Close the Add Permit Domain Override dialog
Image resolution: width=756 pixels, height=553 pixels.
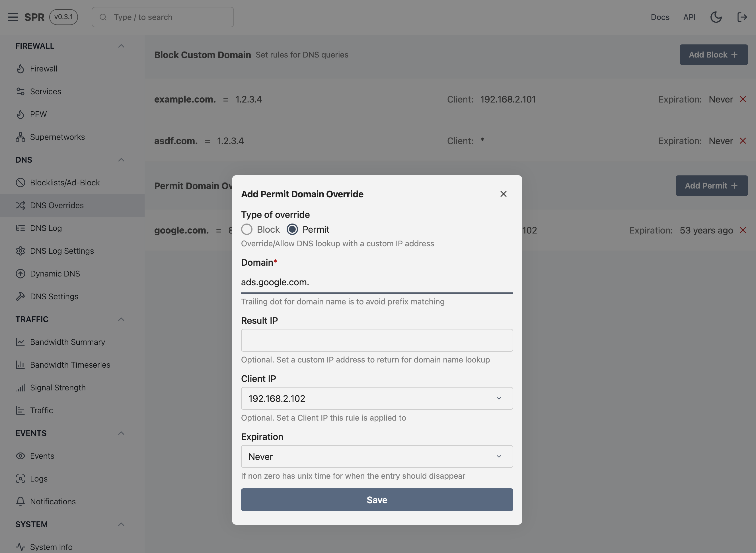coord(503,194)
